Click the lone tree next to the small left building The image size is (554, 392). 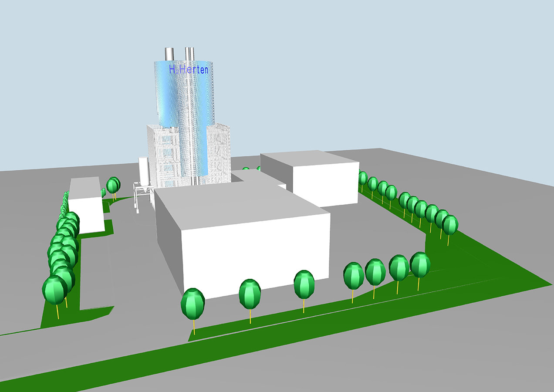point(113,186)
